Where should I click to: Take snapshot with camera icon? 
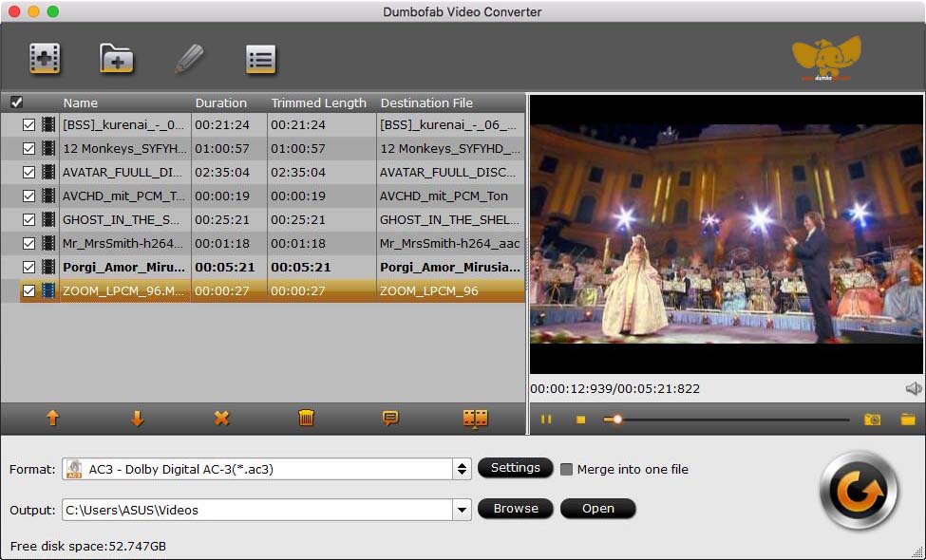tap(872, 419)
